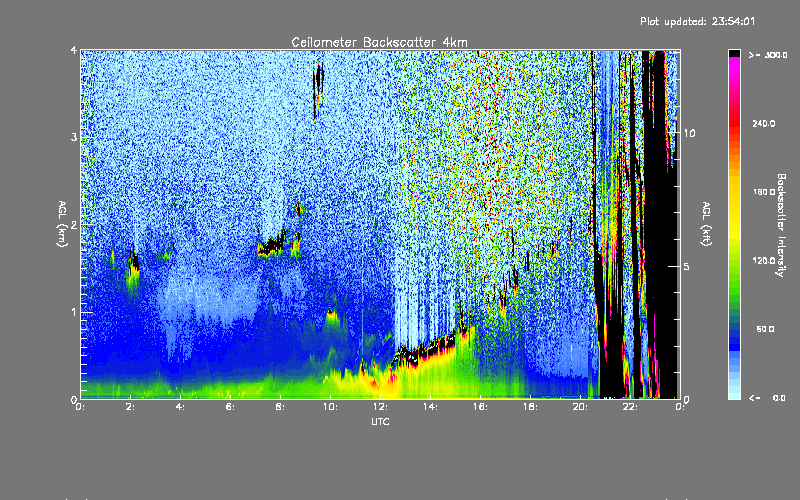The width and height of the screenshot is (800, 500).
Task: Click the rising cloud base between 13 and 15 UTC
Action: pyautogui.click(x=426, y=348)
